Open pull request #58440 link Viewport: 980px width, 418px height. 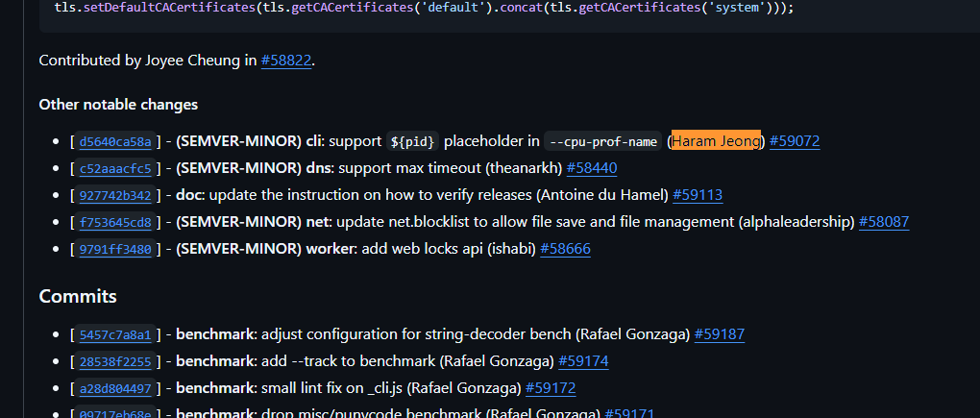click(591, 168)
